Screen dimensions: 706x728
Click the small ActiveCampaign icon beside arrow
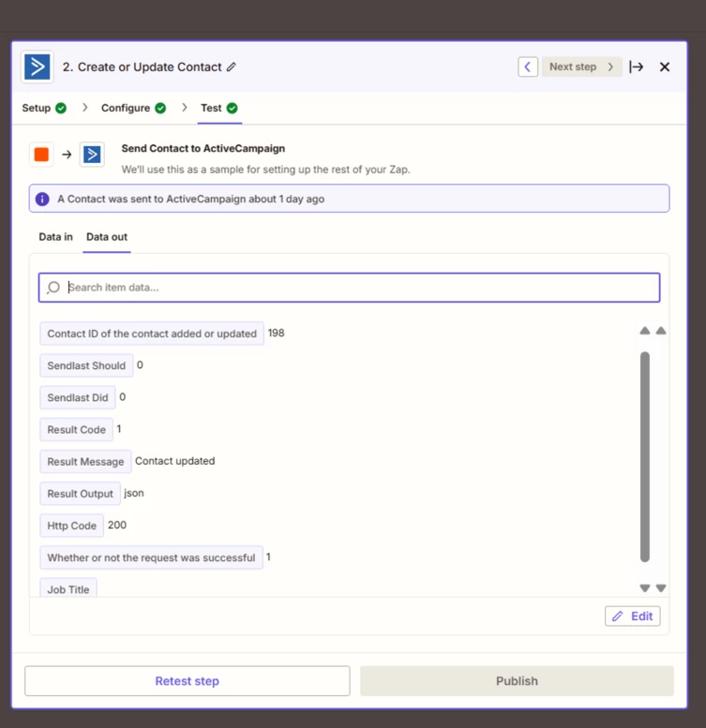tap(92, 155)
